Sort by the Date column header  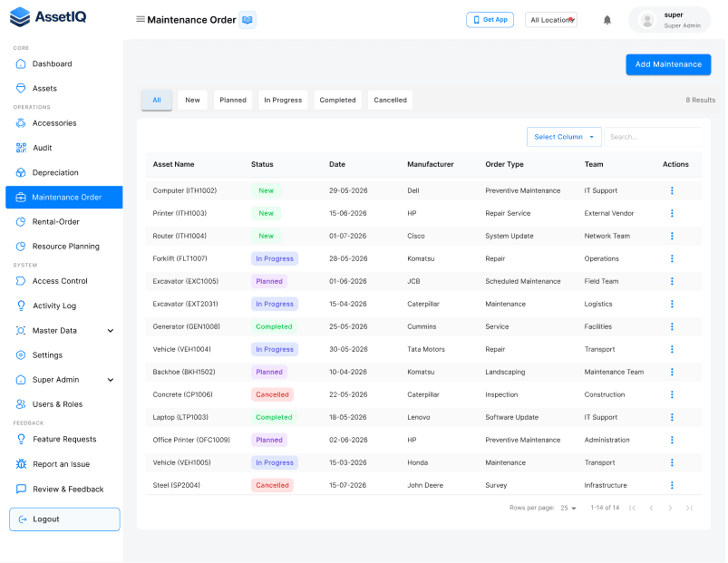coord(337,164)
